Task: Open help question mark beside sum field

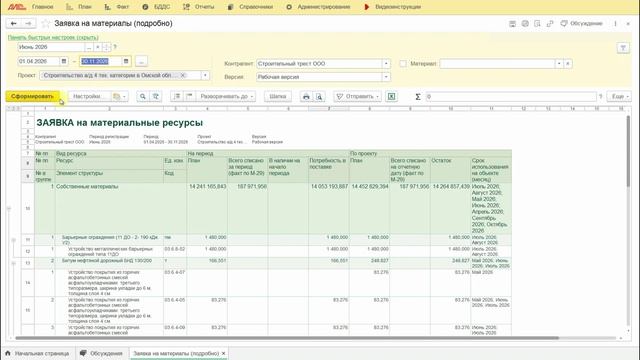Action: (600, 97)
